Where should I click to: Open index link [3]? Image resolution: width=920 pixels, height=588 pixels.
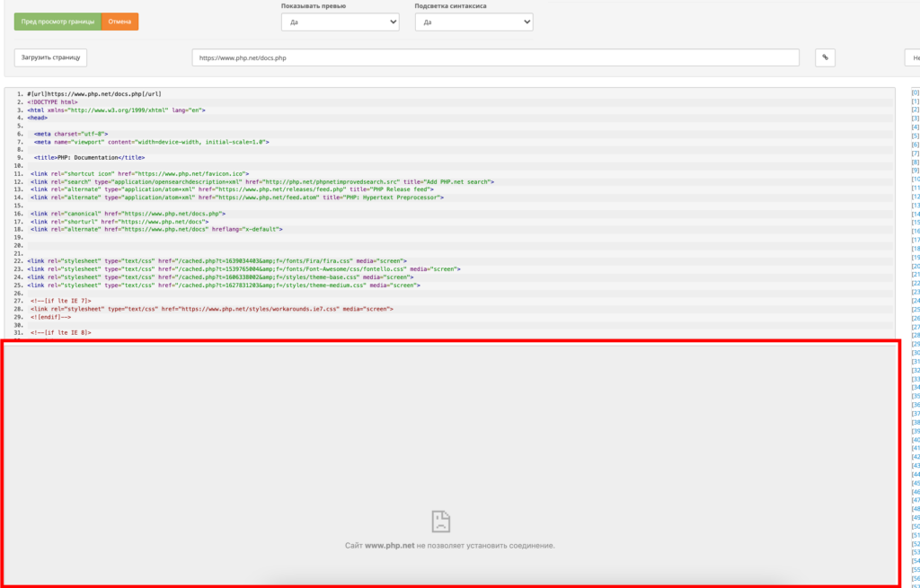point(916,118)
